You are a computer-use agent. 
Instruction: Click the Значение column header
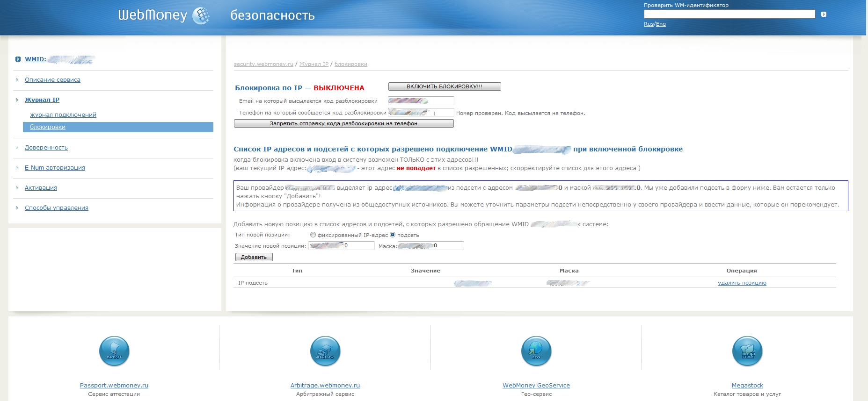(x=425, y=271)
